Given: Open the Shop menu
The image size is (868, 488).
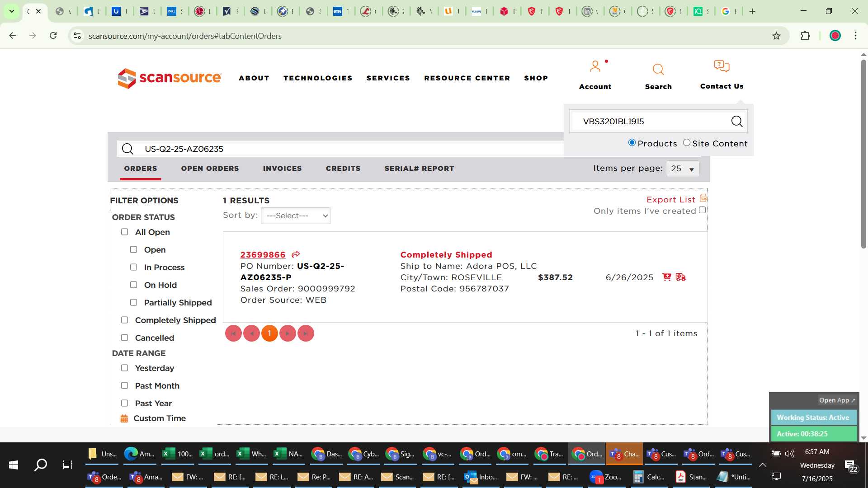Looking at the screenshot, I should point(536,78).
